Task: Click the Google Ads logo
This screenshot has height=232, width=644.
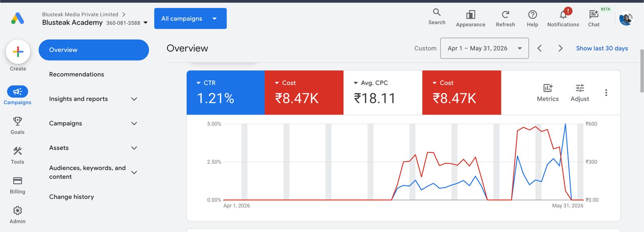Action: 18,18
